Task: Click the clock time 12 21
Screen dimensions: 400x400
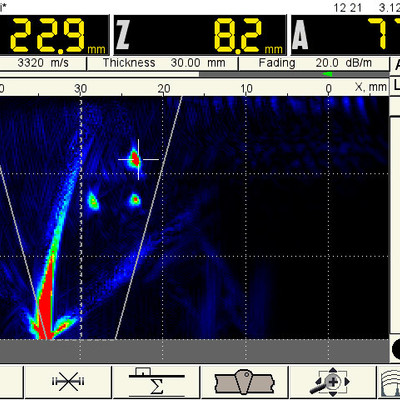Action: [348, 8]
